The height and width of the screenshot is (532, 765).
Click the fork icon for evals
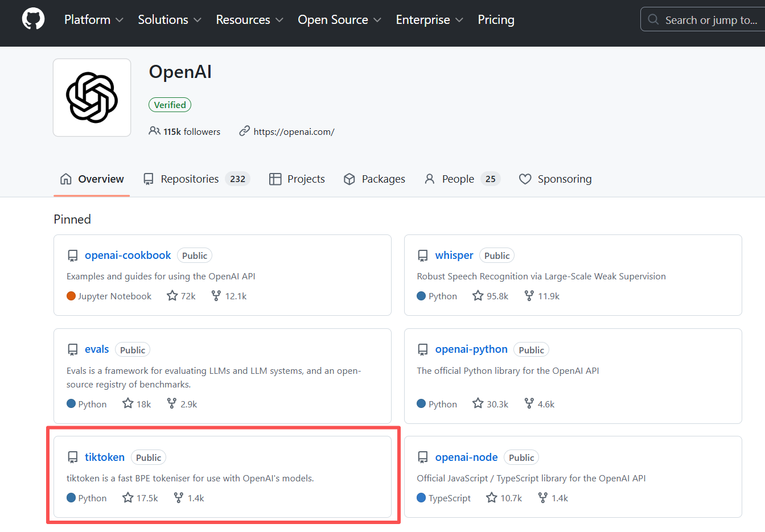coord(172,403)
